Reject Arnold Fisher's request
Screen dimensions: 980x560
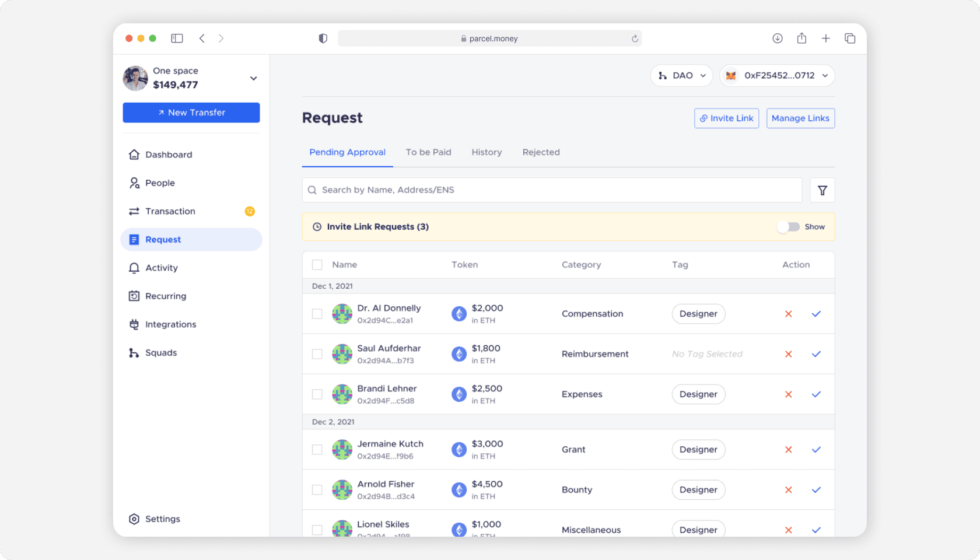click(788, 490)
